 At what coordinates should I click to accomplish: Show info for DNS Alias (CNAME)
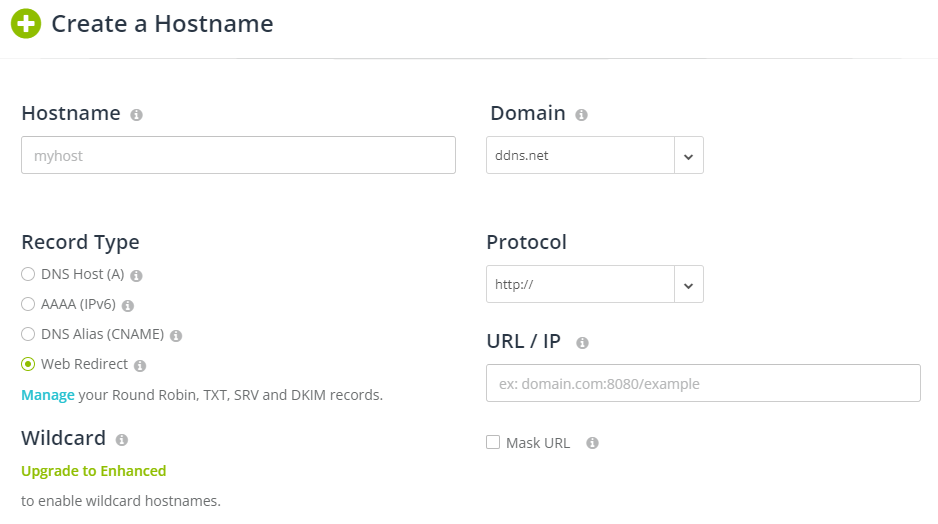[x=176, y=336]
